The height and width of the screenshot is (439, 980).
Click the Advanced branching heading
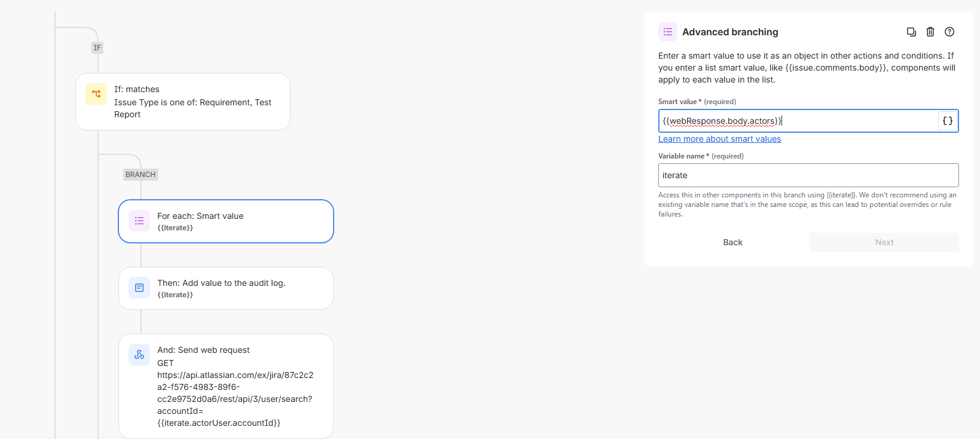[x=730, y=32]
